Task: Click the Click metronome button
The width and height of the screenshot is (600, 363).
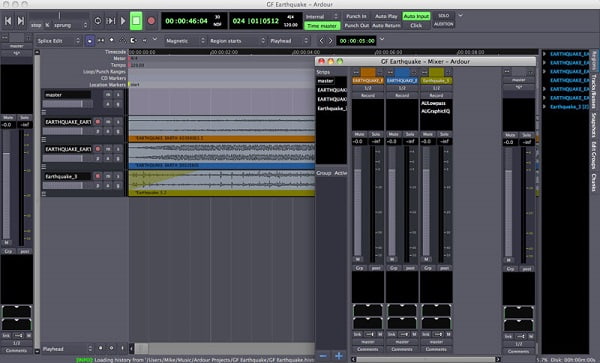Action: pyautogui.click(x=416, y=26)
